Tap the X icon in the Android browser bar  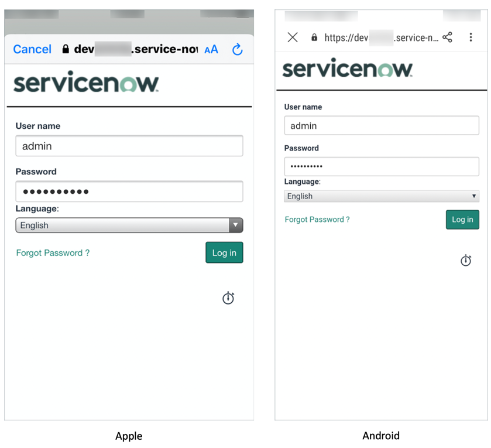292,37
